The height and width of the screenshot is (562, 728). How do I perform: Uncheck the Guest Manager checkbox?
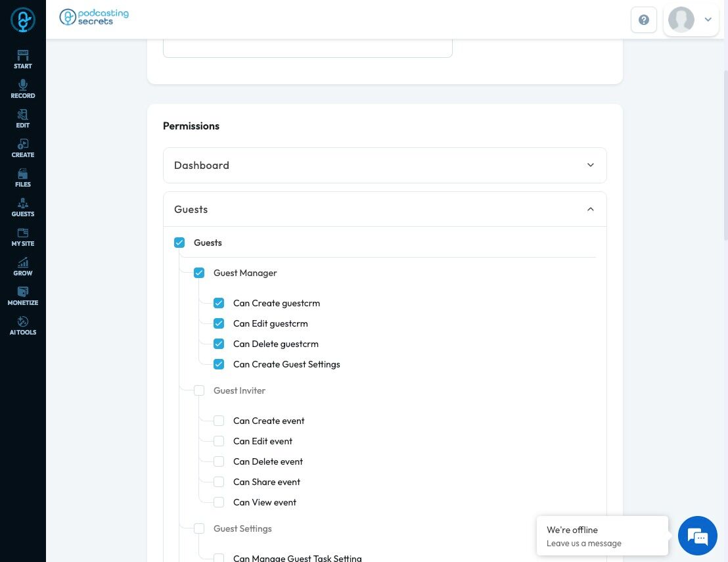pyautogui.click(x=199, y=273)
